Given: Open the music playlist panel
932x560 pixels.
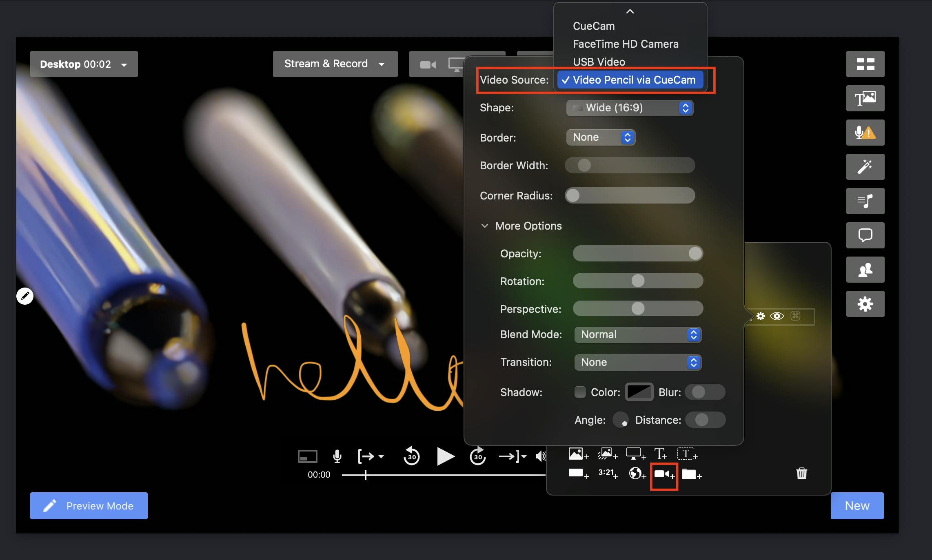Looking at the screenshot, I should click(865, 201).
